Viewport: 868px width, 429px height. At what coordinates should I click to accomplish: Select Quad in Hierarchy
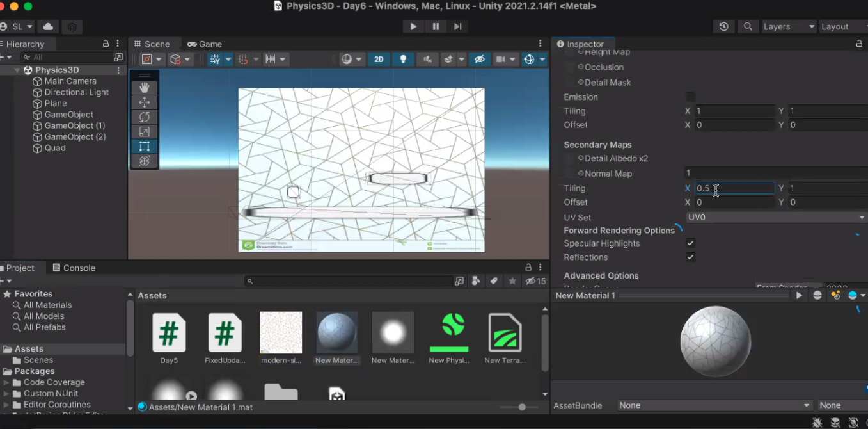pos(55,148)
